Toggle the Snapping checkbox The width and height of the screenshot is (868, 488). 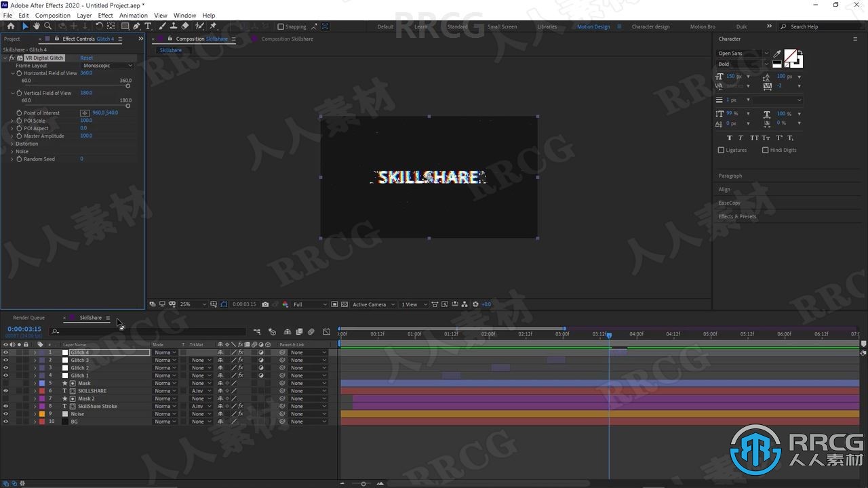coord(281,26)
